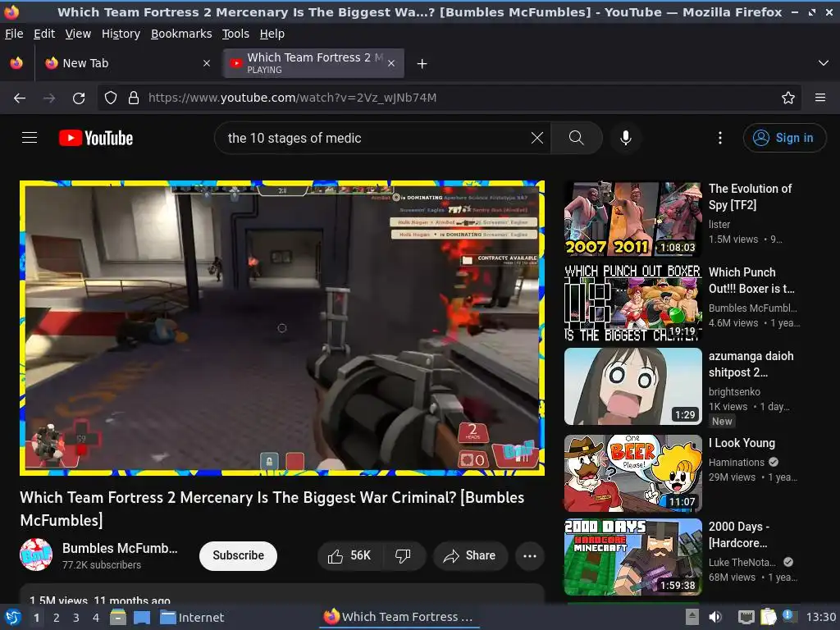Open the Tools menu
Image resolution: width=840 pixels, height=630 pixels.
click(x=235, y=34)
